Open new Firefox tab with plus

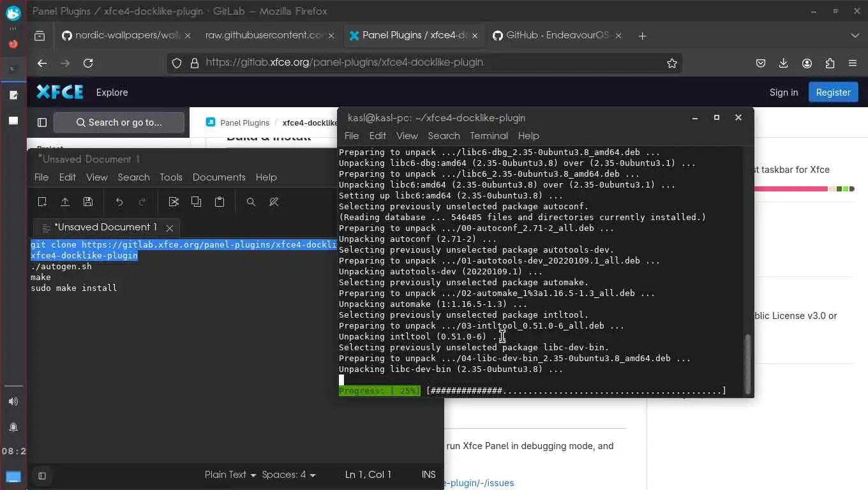coord(642,36)
